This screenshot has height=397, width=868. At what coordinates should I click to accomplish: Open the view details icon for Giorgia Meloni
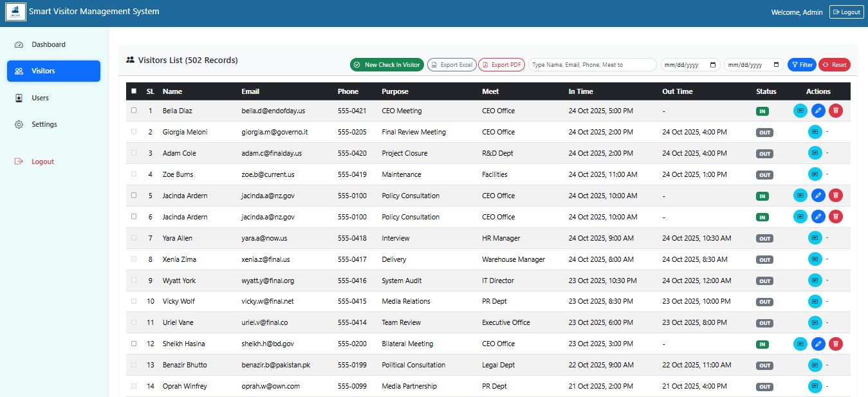point(815,132)
